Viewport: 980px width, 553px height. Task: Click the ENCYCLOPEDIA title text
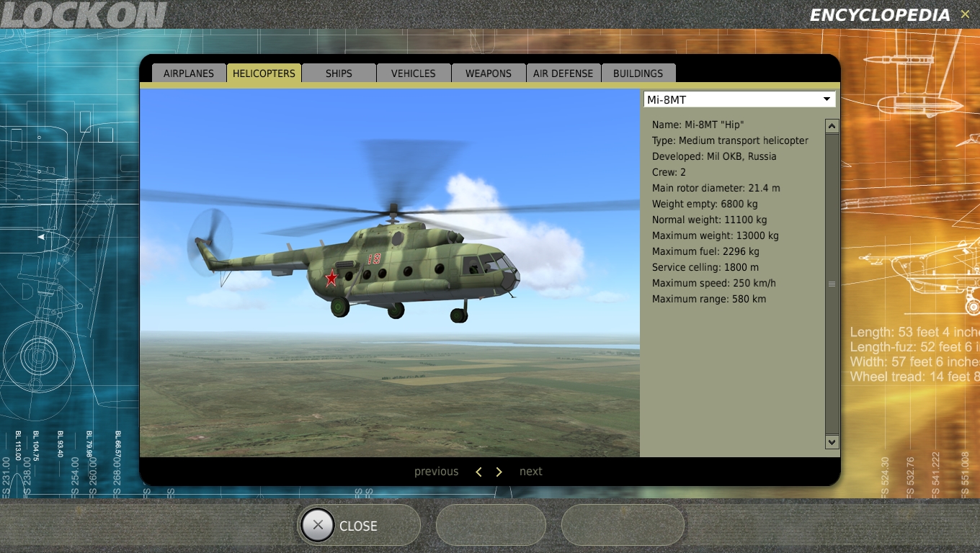point(880,15)
